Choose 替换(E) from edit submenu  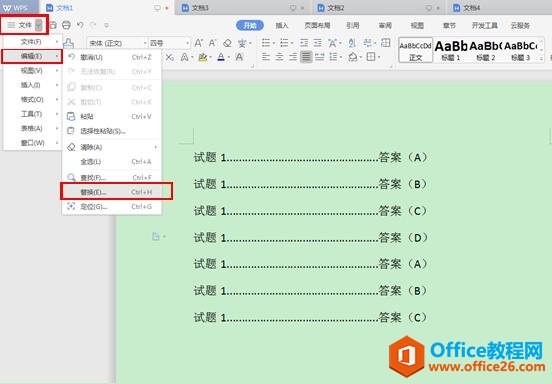coord(117,192)
